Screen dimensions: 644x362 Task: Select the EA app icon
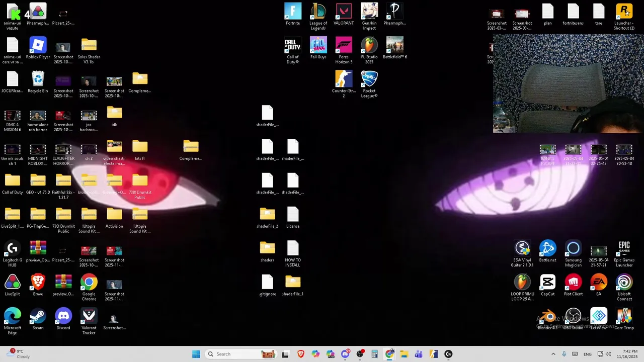pyautogui.click(x=599, y=285)
